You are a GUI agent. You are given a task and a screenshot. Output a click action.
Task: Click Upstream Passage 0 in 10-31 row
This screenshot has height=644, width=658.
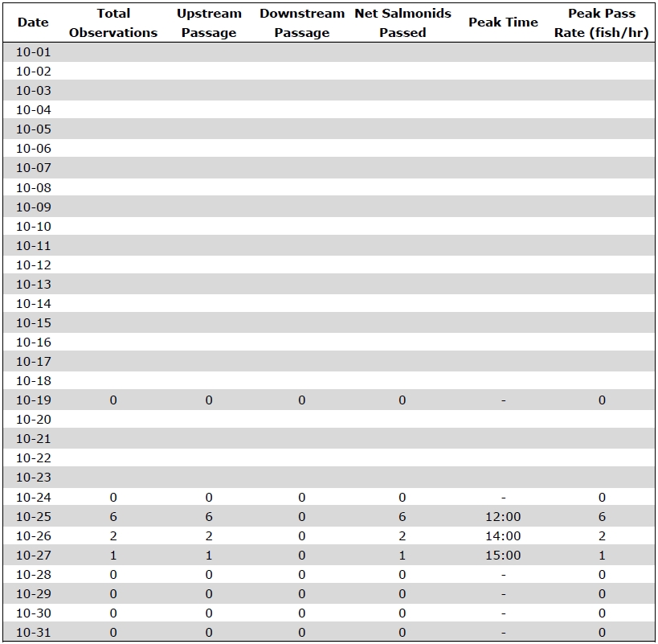pos(209,633)
